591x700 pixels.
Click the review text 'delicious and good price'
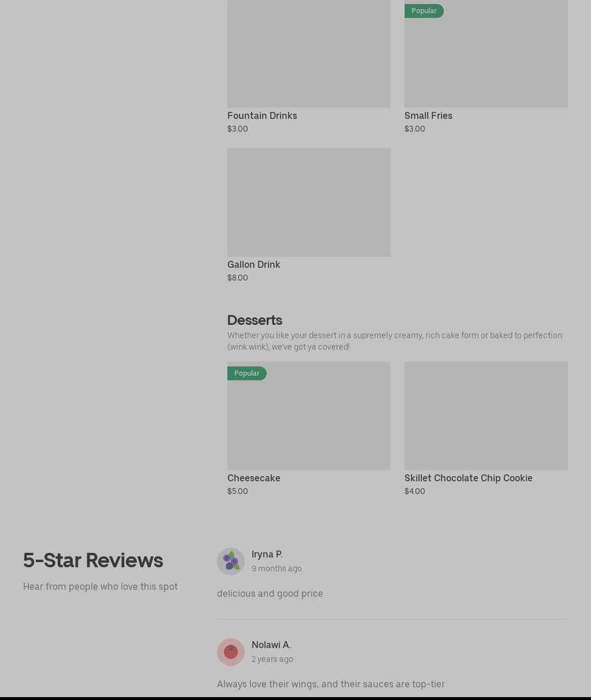(x=270, y=593)
